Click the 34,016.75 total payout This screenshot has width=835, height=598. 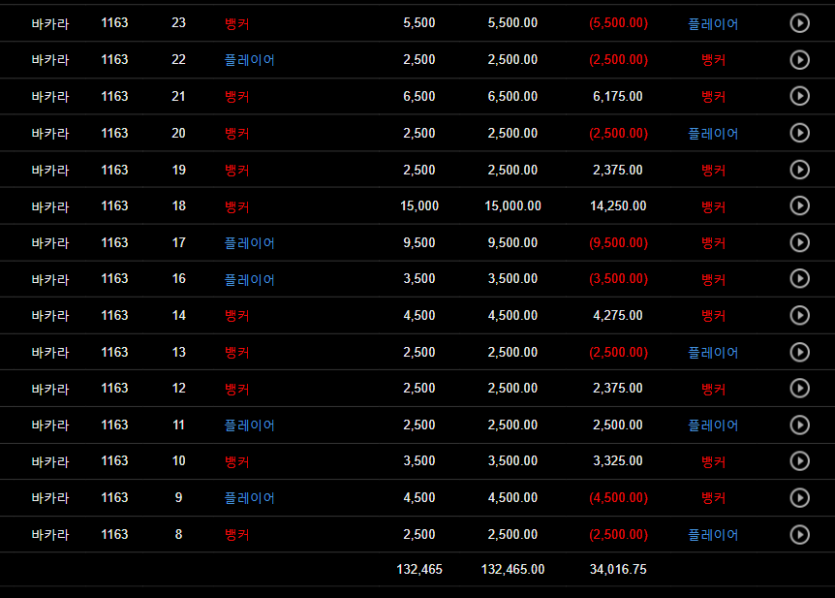click(618, 569)
